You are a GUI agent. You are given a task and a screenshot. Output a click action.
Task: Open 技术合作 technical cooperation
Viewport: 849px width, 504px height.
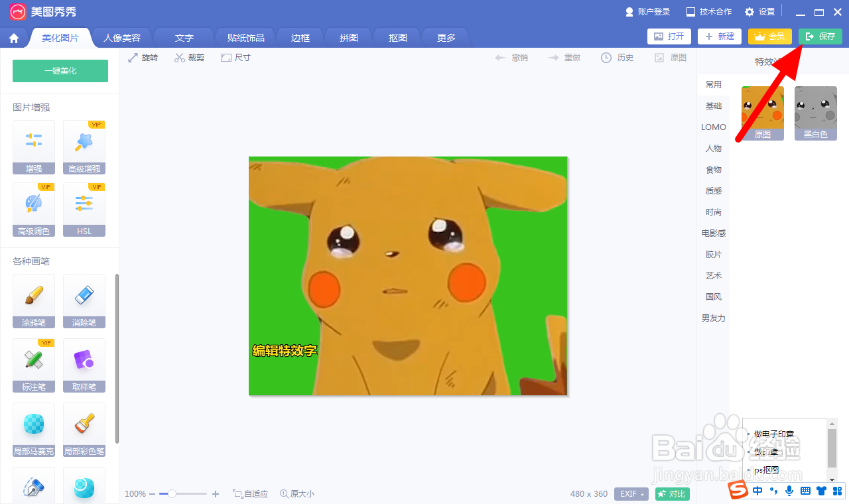coord(709,12)
